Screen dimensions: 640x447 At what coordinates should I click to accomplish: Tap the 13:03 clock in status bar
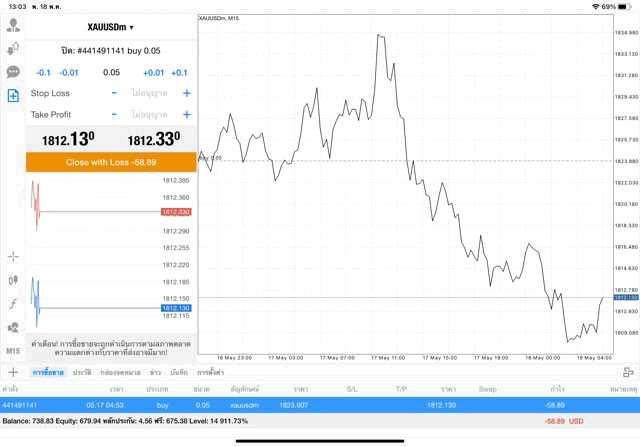17,7
